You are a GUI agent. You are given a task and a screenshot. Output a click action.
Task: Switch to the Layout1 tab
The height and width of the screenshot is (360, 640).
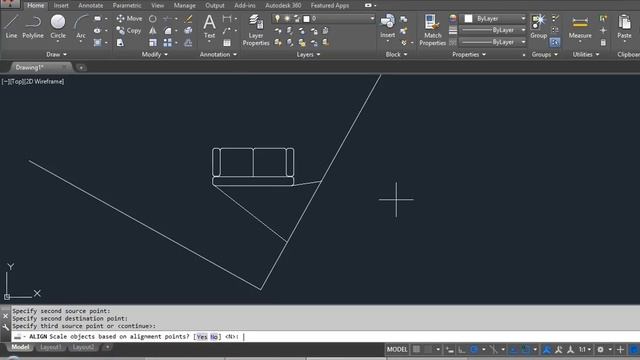(x=51, y=347)
